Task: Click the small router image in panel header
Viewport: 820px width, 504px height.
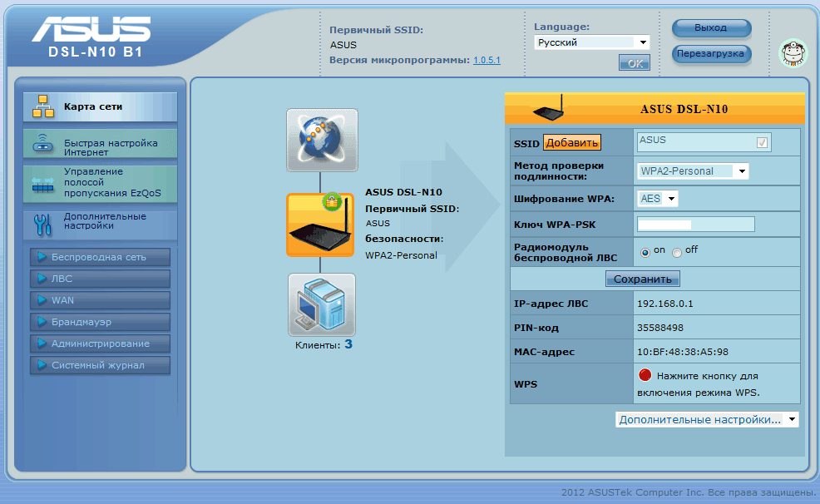Action: pyautogui.click(x=549, y=109)
